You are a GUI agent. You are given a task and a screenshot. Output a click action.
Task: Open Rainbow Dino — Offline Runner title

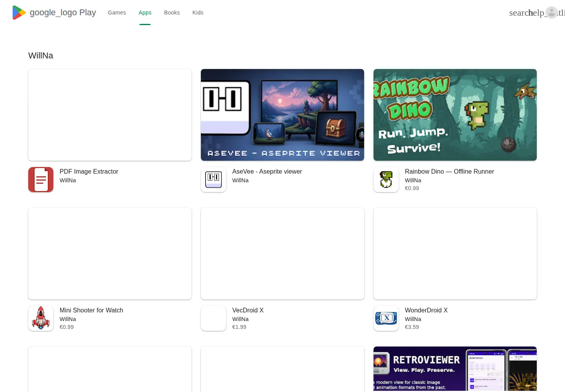coord(449,171)
